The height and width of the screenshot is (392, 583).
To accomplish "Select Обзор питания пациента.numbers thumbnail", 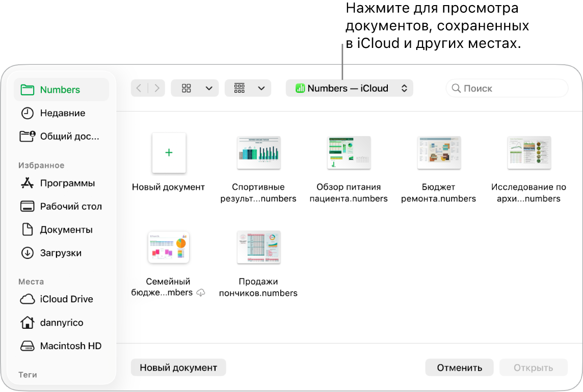I will 349,152.
